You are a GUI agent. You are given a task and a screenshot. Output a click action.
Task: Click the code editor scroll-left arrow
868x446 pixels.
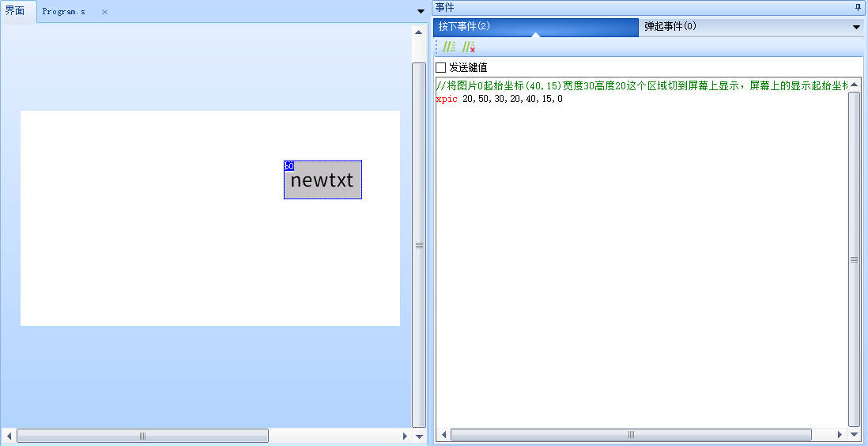(443, 434)
